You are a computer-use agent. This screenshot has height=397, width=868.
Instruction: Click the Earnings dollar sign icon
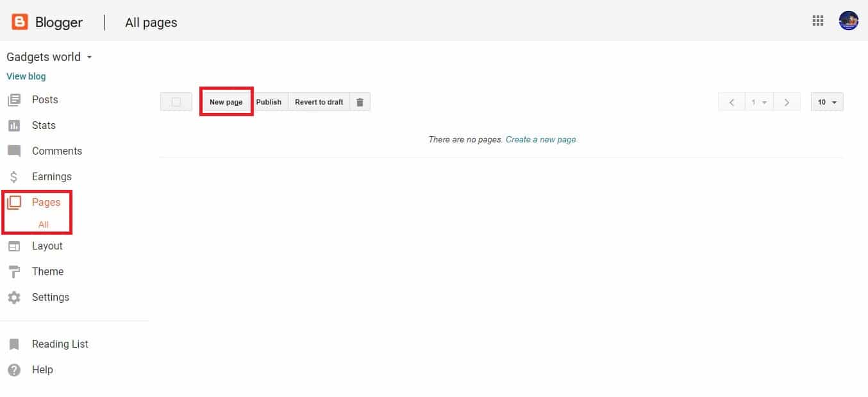[13, 177]
